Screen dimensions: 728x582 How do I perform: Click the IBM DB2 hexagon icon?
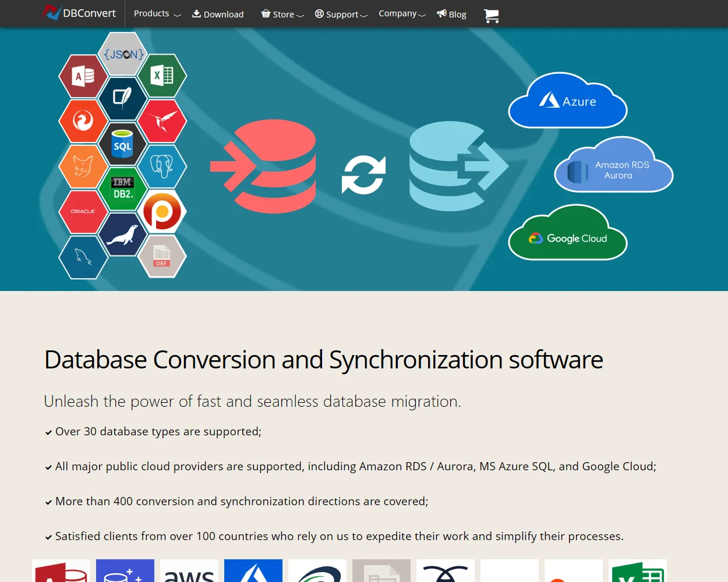(x=123, y=189)
